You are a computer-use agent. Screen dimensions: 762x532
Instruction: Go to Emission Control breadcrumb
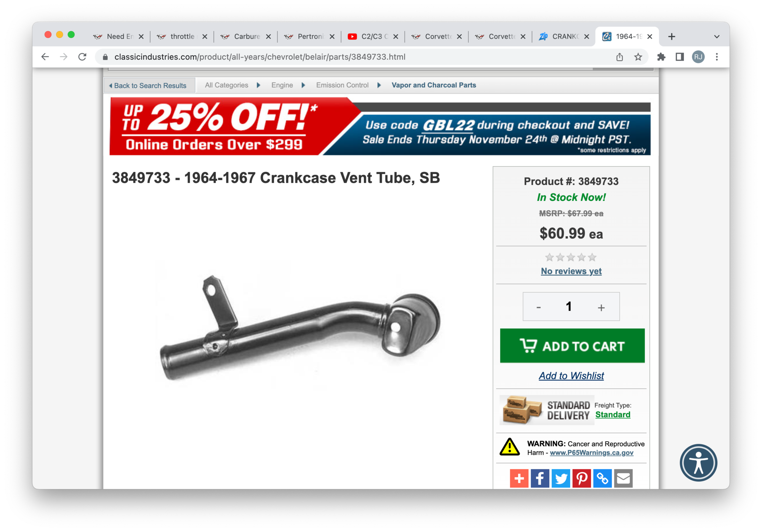[342, 85]
